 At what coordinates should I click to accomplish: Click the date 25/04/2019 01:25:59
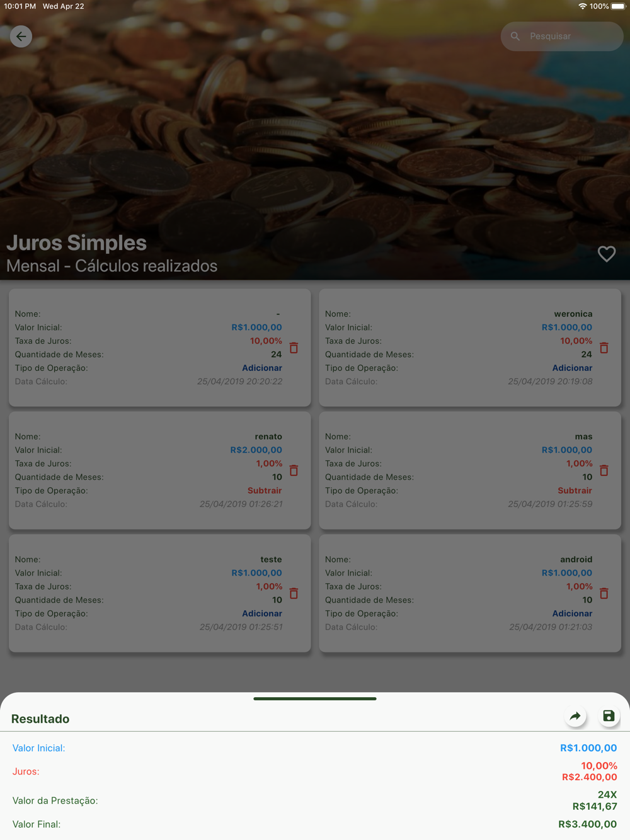click(x=550, y=504)
